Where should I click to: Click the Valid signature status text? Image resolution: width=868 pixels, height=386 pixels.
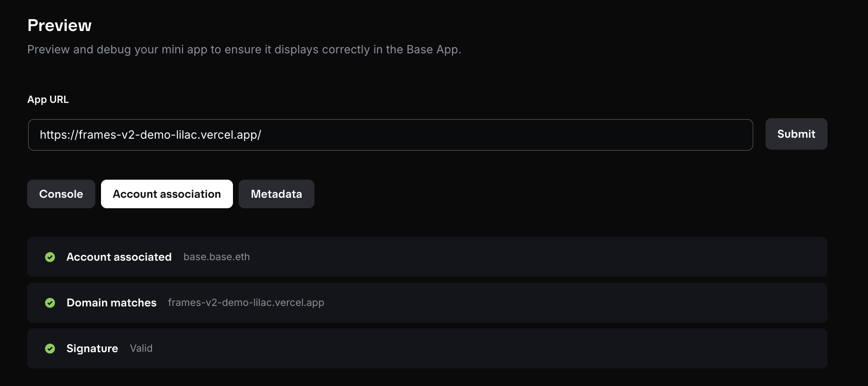point(141,348)
